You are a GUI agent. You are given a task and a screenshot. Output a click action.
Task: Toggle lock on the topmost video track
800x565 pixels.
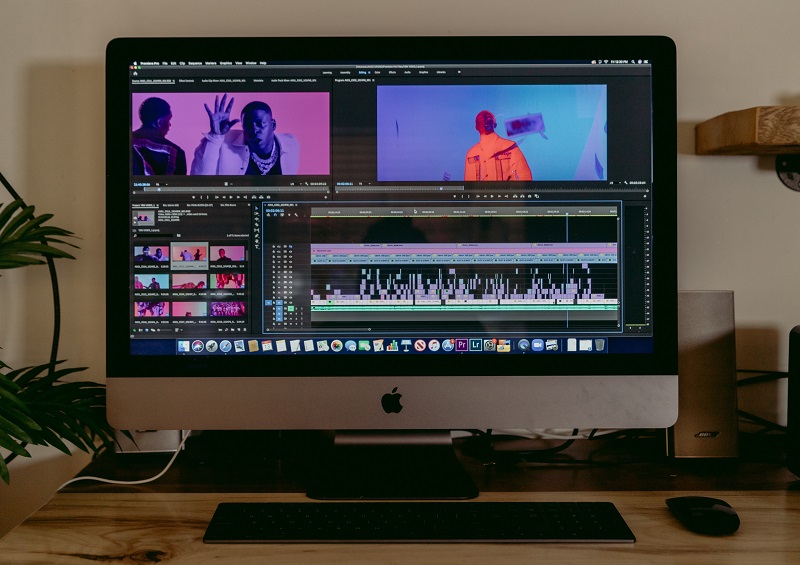tap(273, 246)
